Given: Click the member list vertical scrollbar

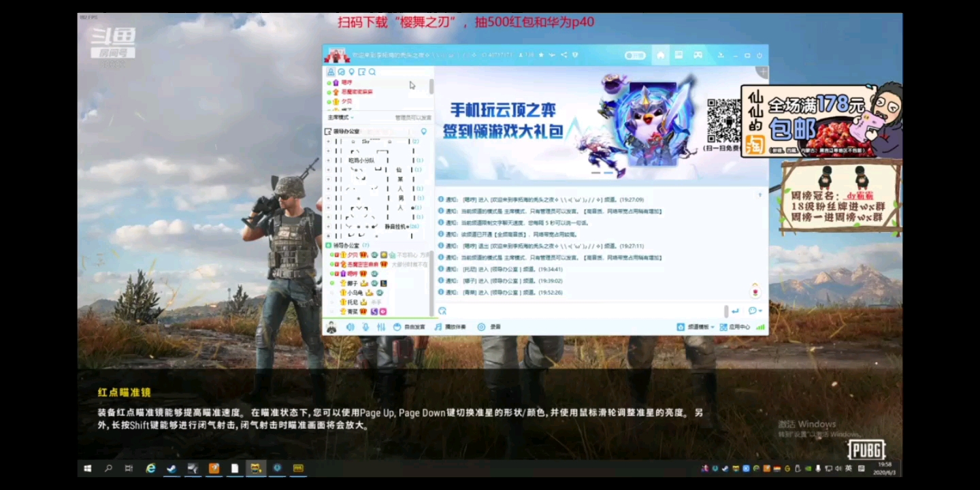Looking at the screenshot, I should point(431,282).
